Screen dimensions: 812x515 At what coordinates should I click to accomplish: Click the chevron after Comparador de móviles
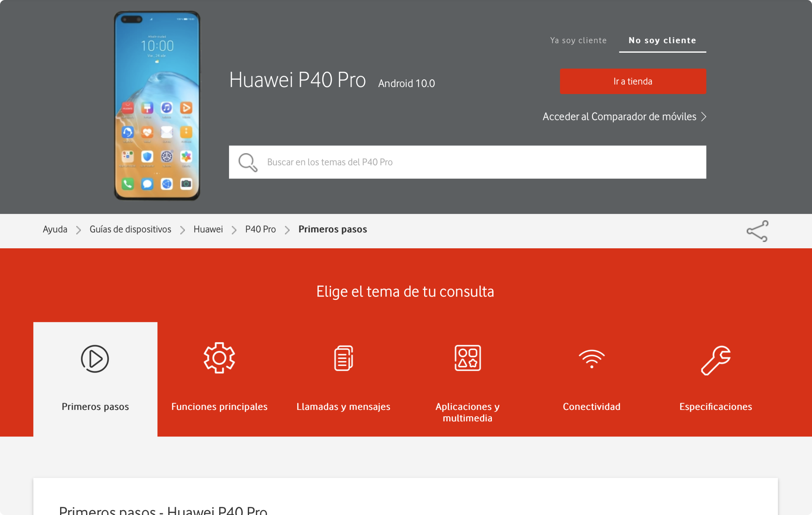(x=704, y=116)
